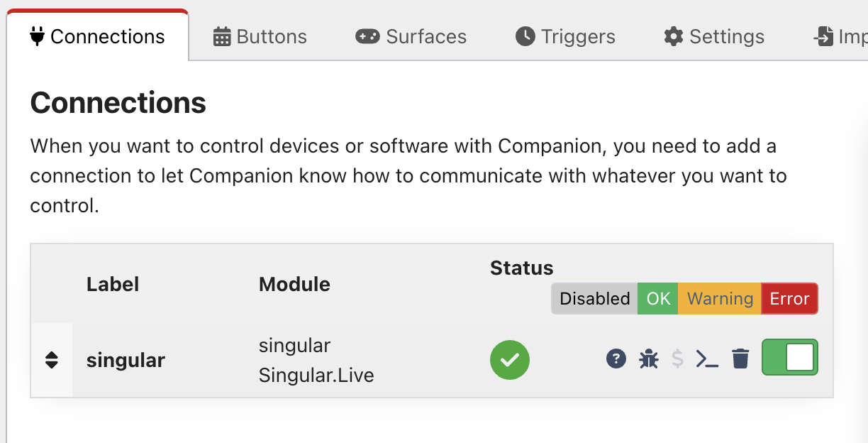Click the plug icon on Connections tab
The image size is (868, 443).
(x=37, y=36)
